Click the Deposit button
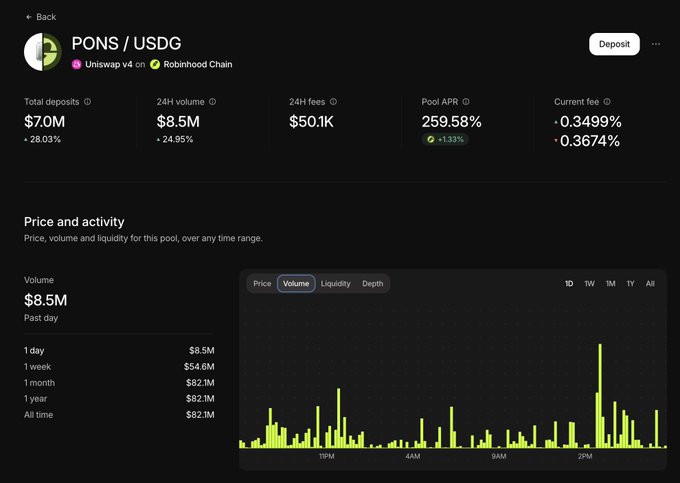 pyautogui.click(x=614, y=44)
